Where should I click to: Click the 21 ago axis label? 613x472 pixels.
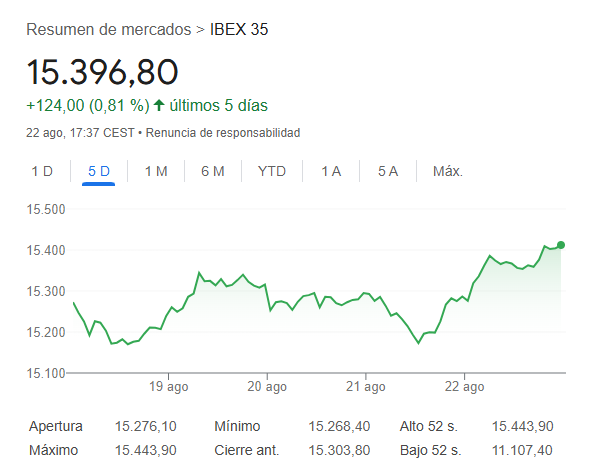(x=366, y=386)
